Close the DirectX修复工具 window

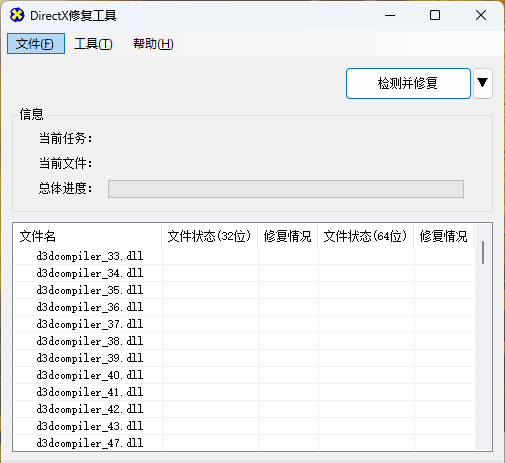point(481,15)
